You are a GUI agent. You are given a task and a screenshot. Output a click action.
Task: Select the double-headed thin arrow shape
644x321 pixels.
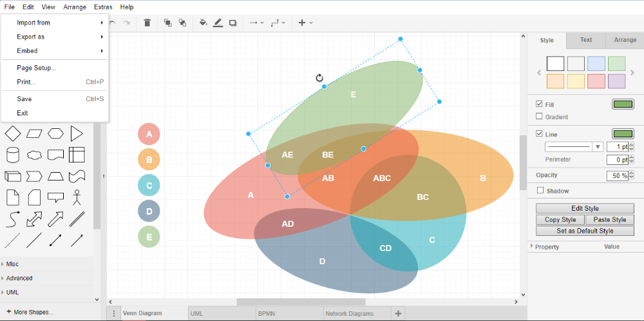pyautogui.click(x=55, y=240)
